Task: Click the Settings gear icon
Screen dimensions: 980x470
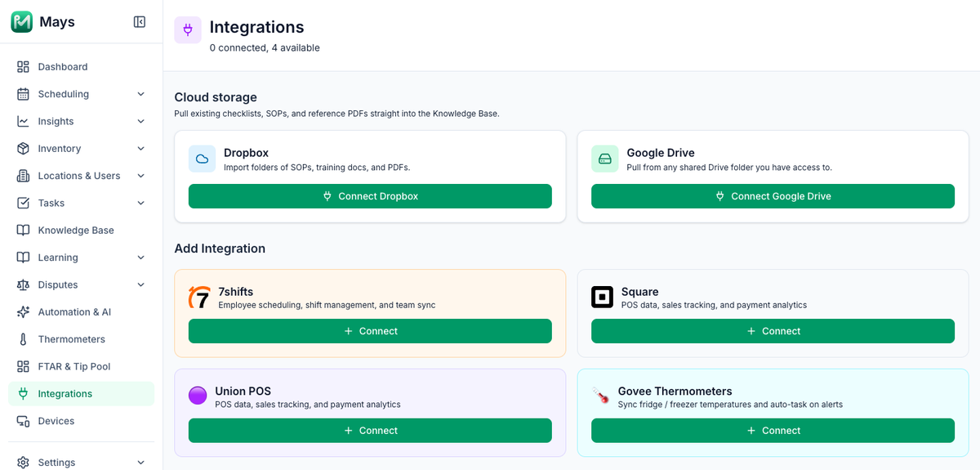Action: click(23, 463)
